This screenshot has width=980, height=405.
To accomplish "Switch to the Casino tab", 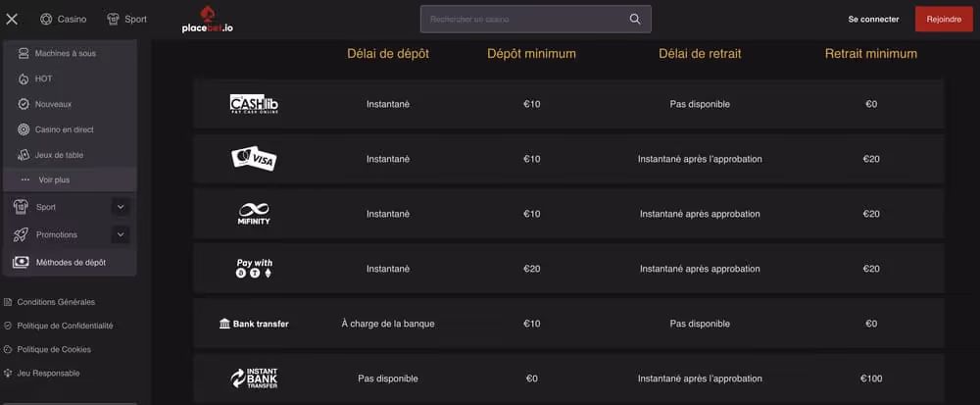I will [x=63, y=19].
